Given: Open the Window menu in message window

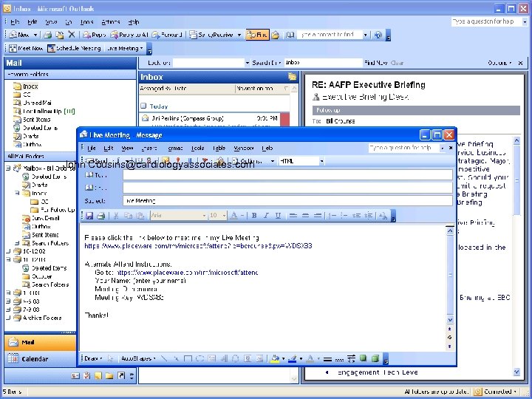Looking at the screenshot, I should [x=244, y=149].
